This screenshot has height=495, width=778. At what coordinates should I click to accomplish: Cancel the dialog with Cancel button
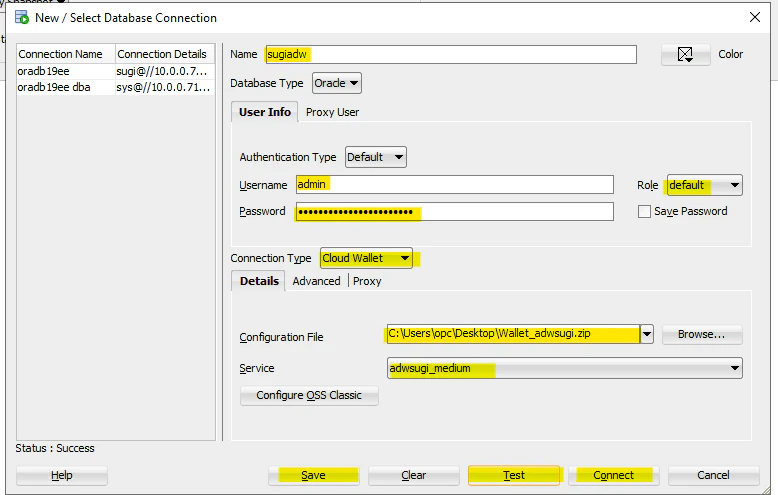(713, 475)
